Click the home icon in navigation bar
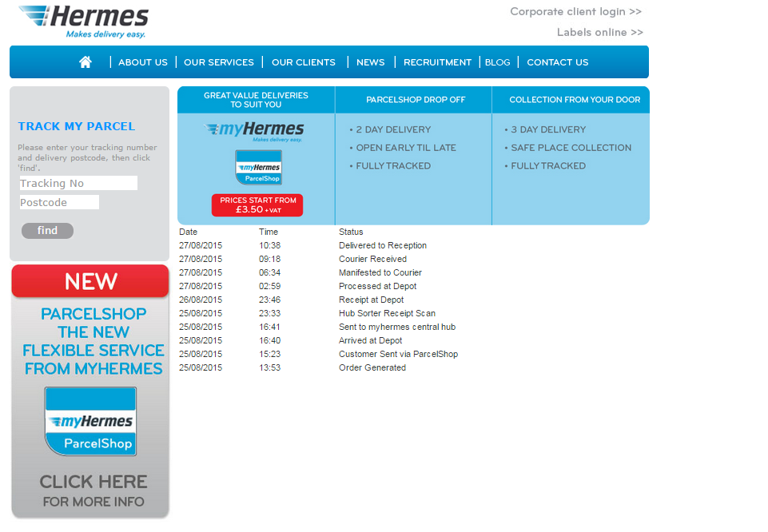Screen dimensions: 768x532 86,62
